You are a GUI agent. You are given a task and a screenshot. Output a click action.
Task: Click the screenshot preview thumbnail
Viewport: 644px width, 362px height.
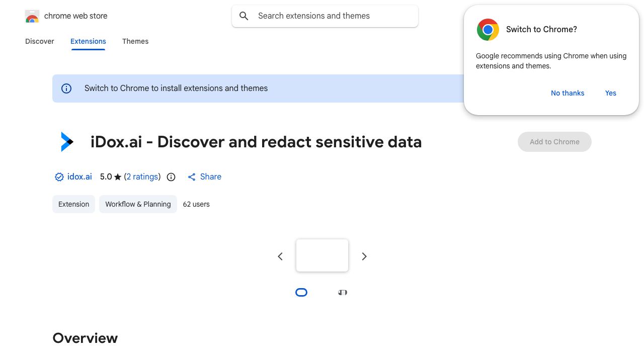pyautogui.click(x=322, y=255)
